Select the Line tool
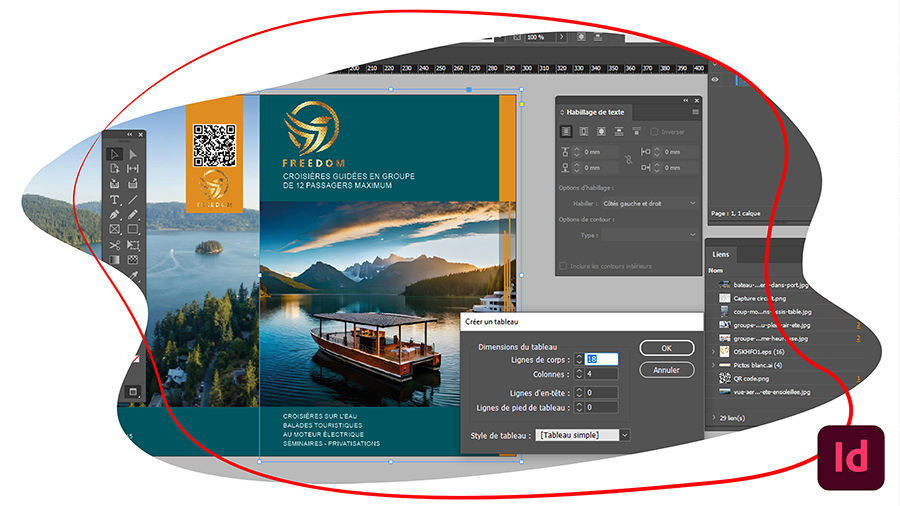 coord(133,200)
